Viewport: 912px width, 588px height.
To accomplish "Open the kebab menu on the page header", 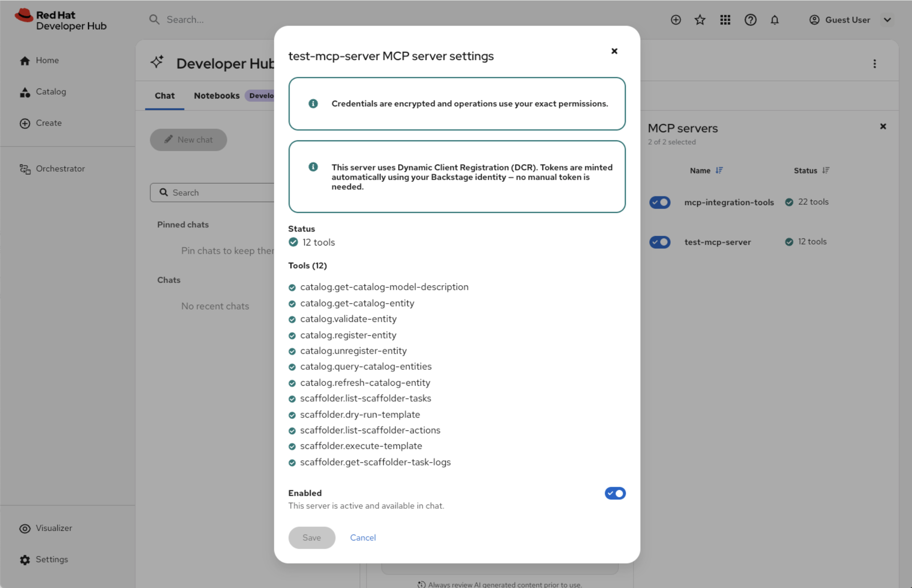I will [x=874, y=64].
